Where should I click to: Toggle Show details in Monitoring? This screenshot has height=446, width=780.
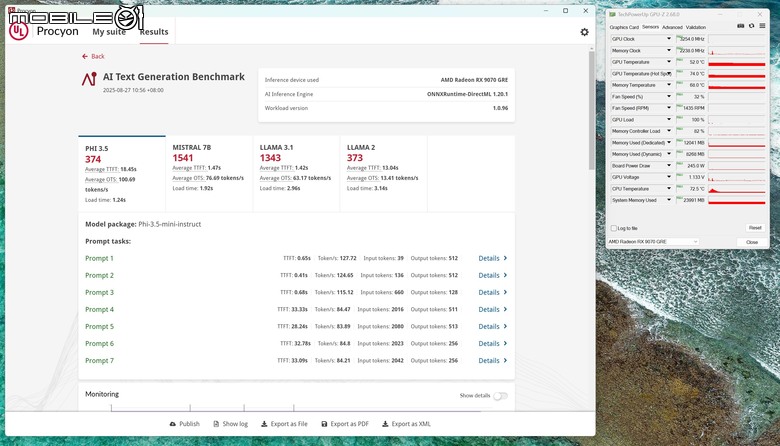500,396
